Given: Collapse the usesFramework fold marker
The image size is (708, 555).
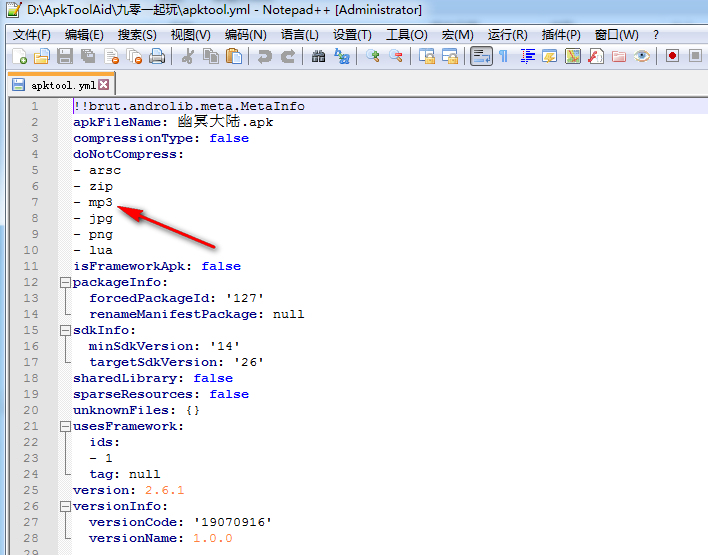Looking at the screenshot, I should click(x=65, y=426).
